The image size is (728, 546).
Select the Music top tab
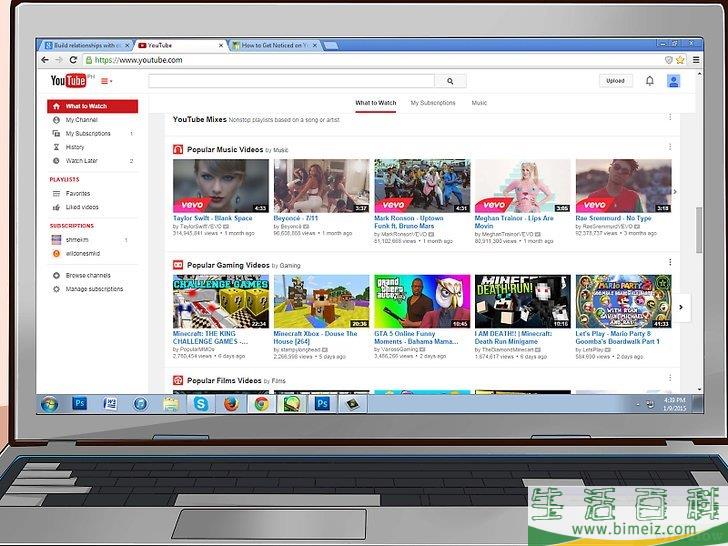tap(479, 103)
